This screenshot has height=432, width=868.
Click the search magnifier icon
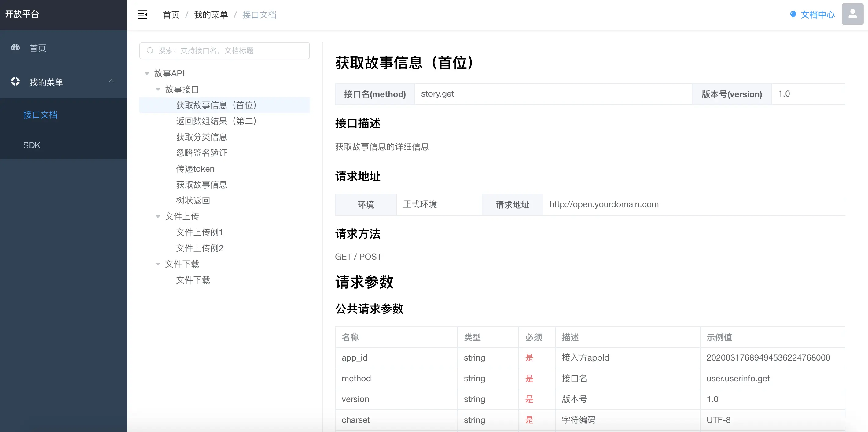click(150, 50)
